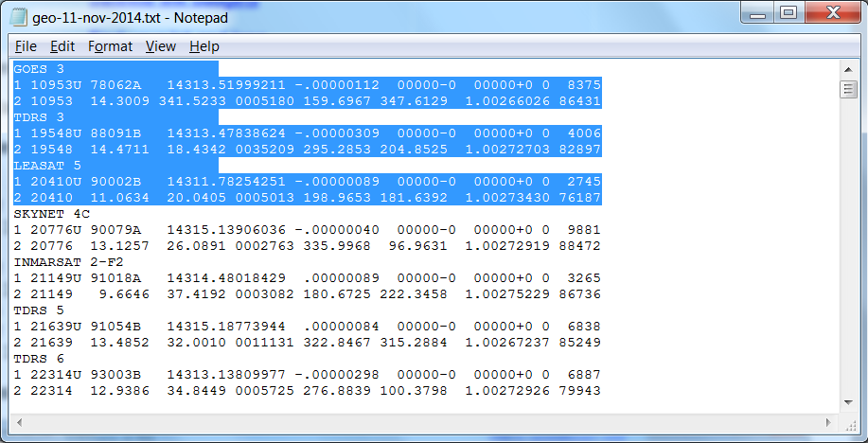
Task: Maximize the Notepad window
Action: click(788, 13)
